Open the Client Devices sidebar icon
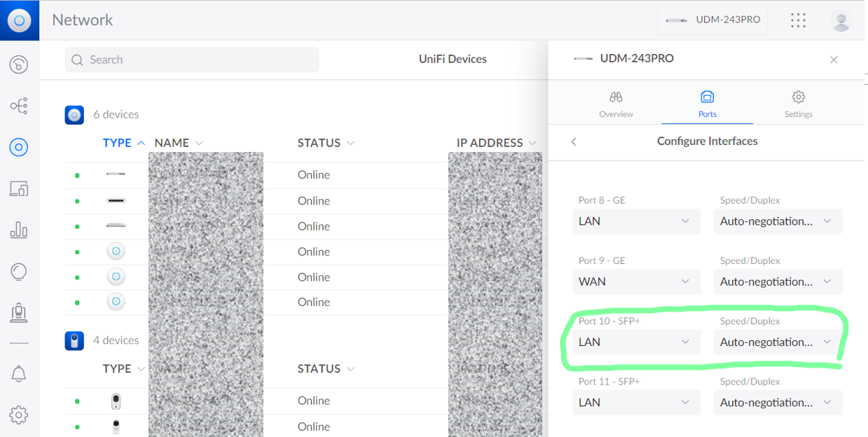 [x=19, y=188]
